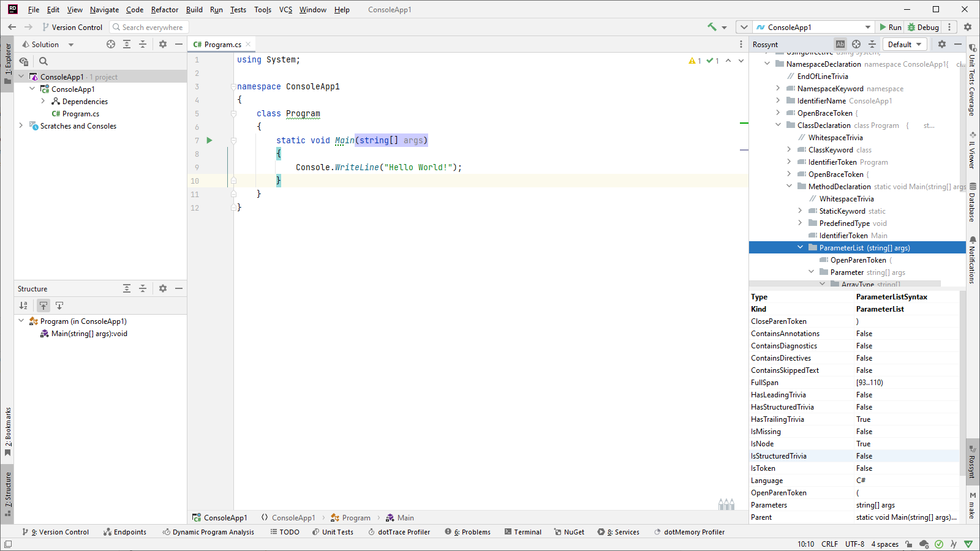Open 6: Problems tool window
This screenshot has height=551, width=980.
468,532
